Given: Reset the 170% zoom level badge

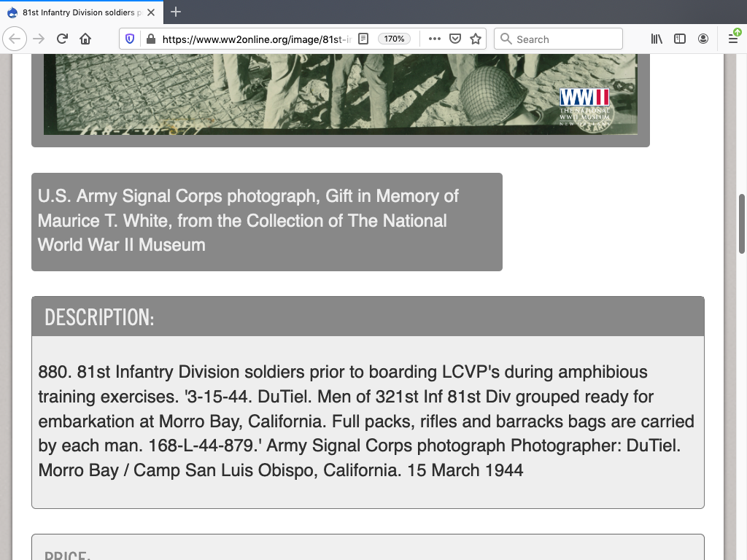Looking at the screenshot, I should pyautogui.click(x=394, y=39).
